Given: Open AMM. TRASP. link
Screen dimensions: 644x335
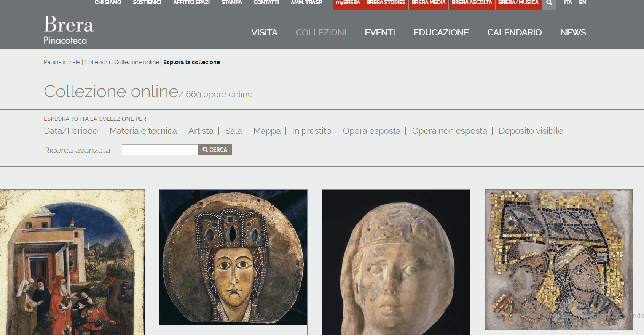Looking at the screenshot, I should [x=307, y=3].
